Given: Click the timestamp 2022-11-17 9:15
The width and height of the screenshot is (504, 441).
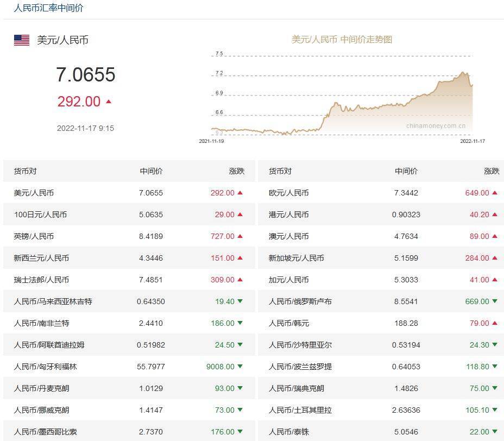Looking at the screenshot, I should [85, 128].
